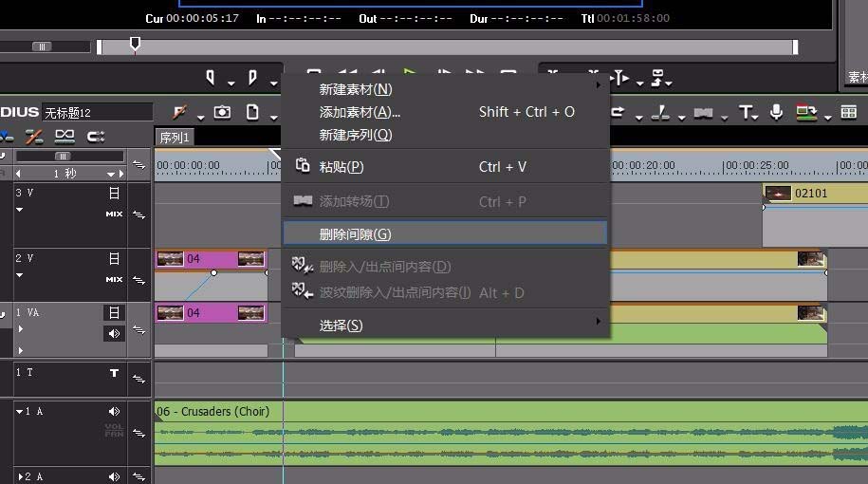868x484 pixels.
Task: Click the voice-over microphone icon
Action: point(777,112)
